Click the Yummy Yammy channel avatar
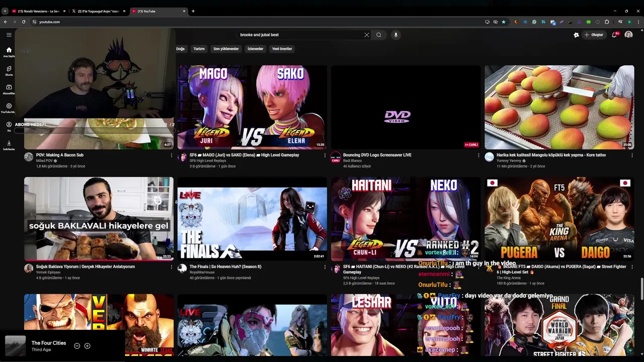This screenshot has width=644, height=362. pyautogui.click(x=489, y=157)
